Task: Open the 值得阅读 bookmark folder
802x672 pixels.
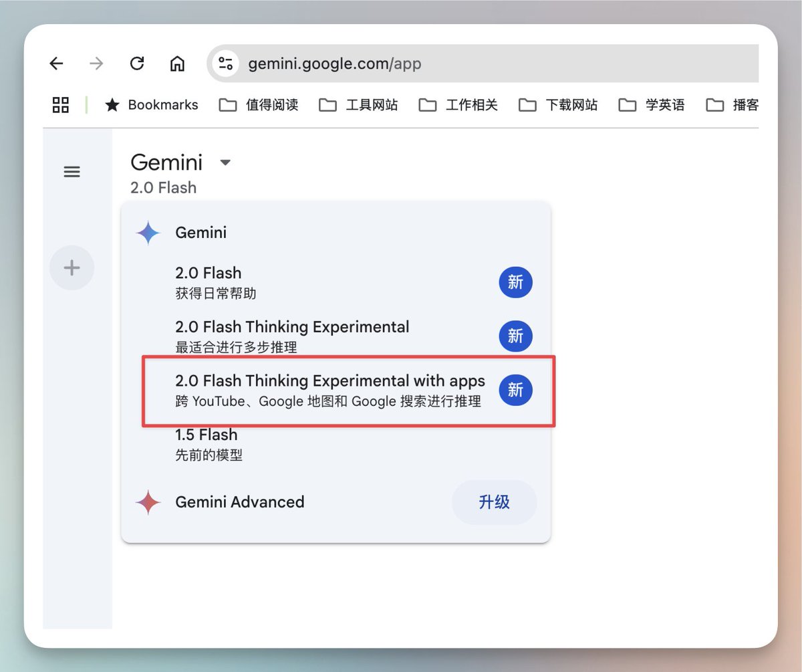Action: click(x=259, y=104)
